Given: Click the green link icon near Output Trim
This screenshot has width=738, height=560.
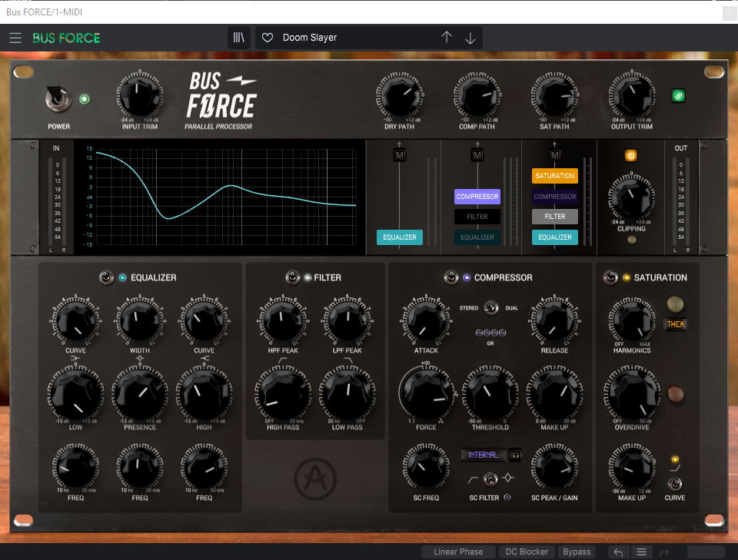Looking at the screenshot, I should 678,96.
